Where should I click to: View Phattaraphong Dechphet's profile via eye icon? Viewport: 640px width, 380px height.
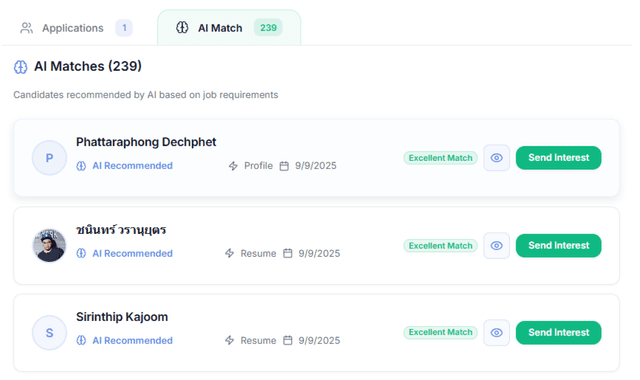click(496, 158)
